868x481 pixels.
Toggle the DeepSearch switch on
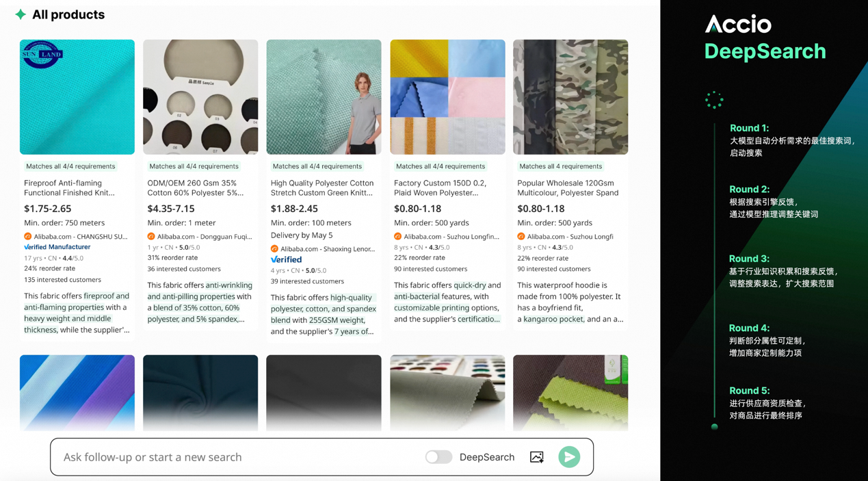[x=438, y=457]
